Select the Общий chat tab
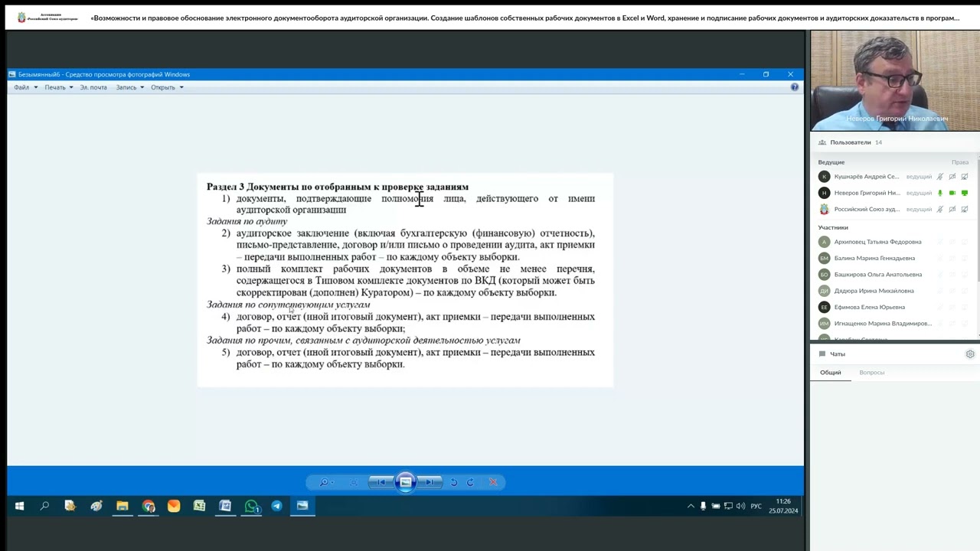Screen dimensions: 980x551 click(x=830, y=373)
